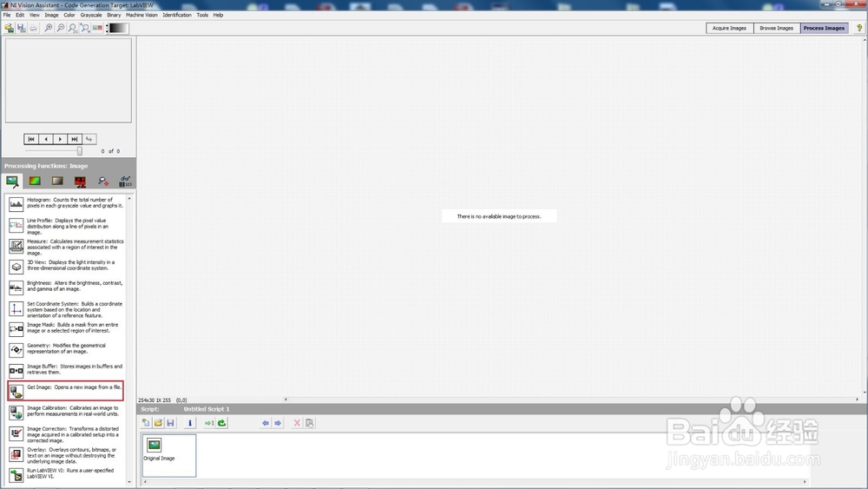Click the blue left arrow in script toolbar
868x489 pixels.
point(266,423)
